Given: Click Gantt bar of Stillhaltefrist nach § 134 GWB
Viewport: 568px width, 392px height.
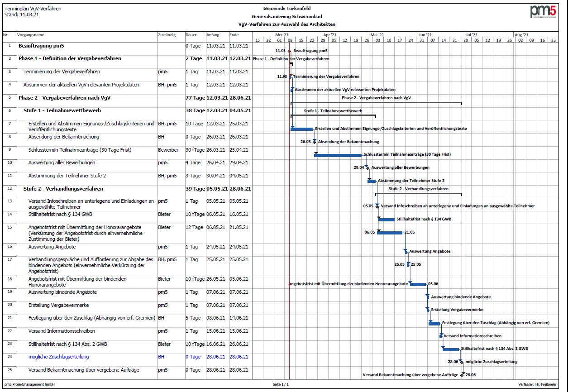Looking at the screenshot, I should 387,220.
